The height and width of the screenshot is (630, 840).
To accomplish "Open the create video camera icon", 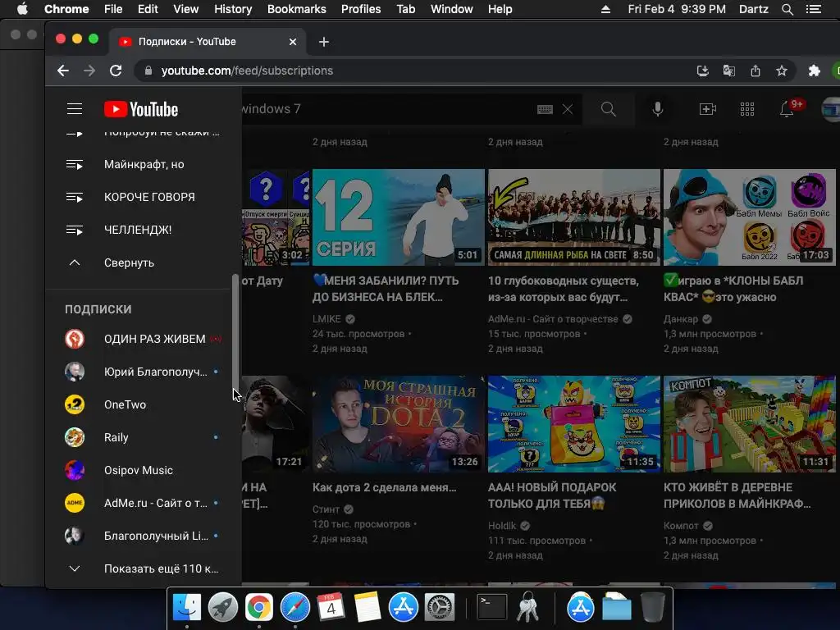I will (708, 109).
